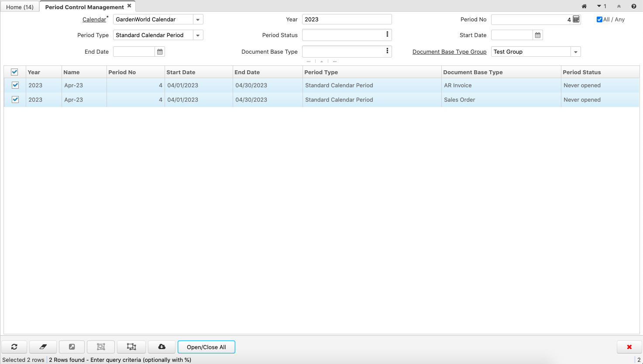Uncheck the All / Any checkbox
This screenshot has width=643, height=364.
point(599,19)
